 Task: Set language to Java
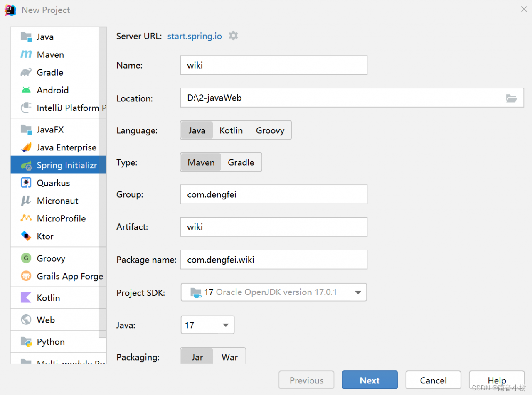coord(197,130)
